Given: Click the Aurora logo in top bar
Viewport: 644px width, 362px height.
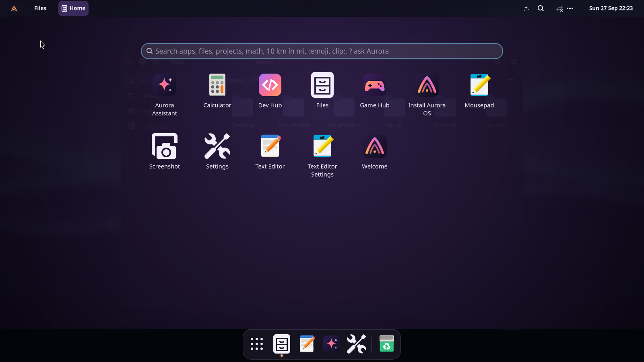Looking at the screenshot, I should pyautogui.click(x=14, y=8).
